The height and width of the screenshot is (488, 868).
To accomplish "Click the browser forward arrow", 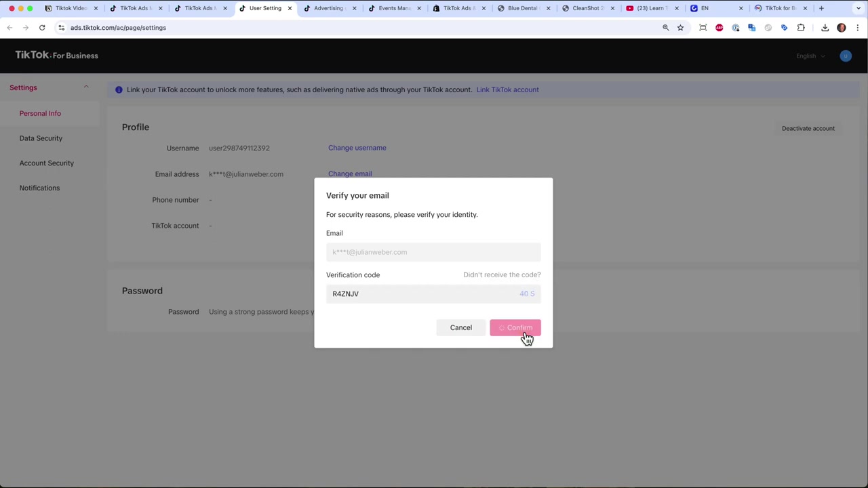I will [x=25, y=28].
